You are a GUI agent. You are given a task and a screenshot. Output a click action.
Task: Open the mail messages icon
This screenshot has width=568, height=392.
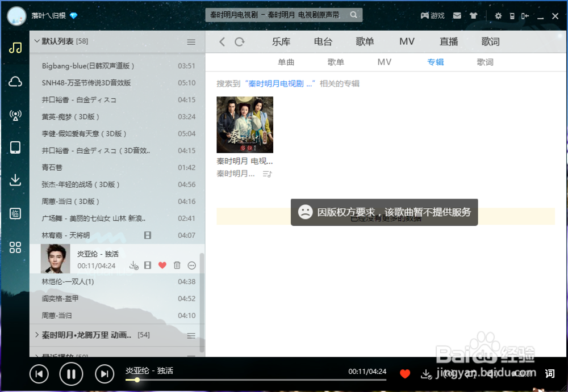(x=457, y=15)
